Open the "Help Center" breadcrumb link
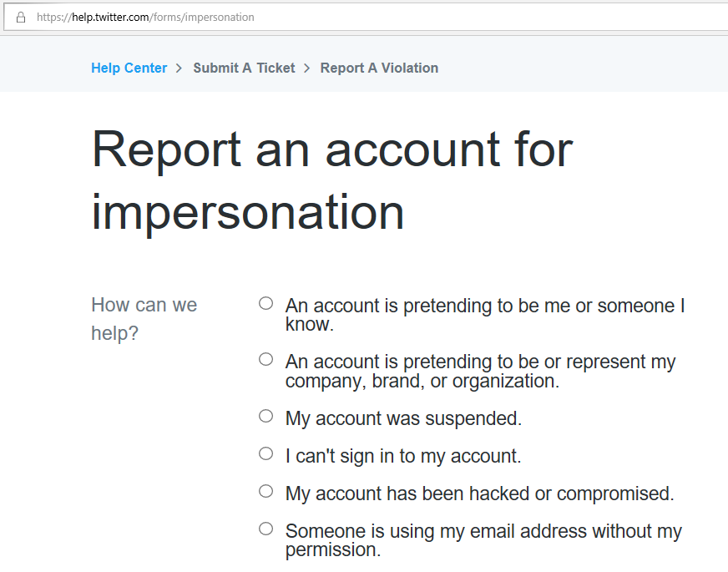 129,68
